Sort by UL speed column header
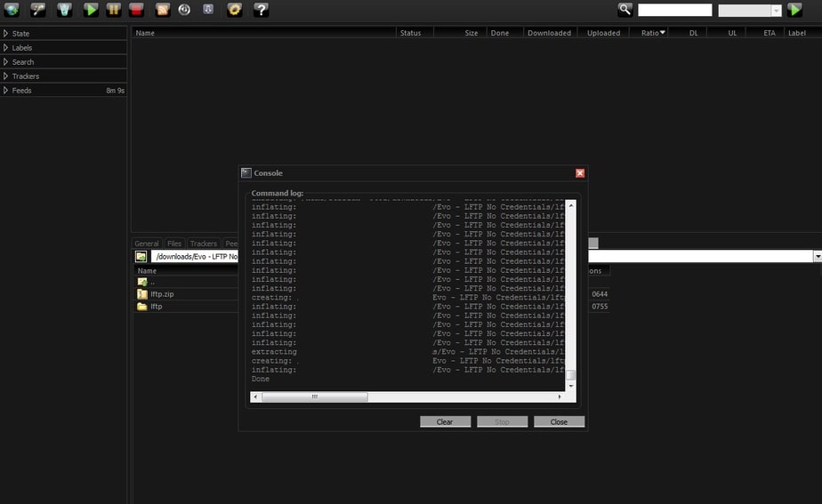 [725, 33]
